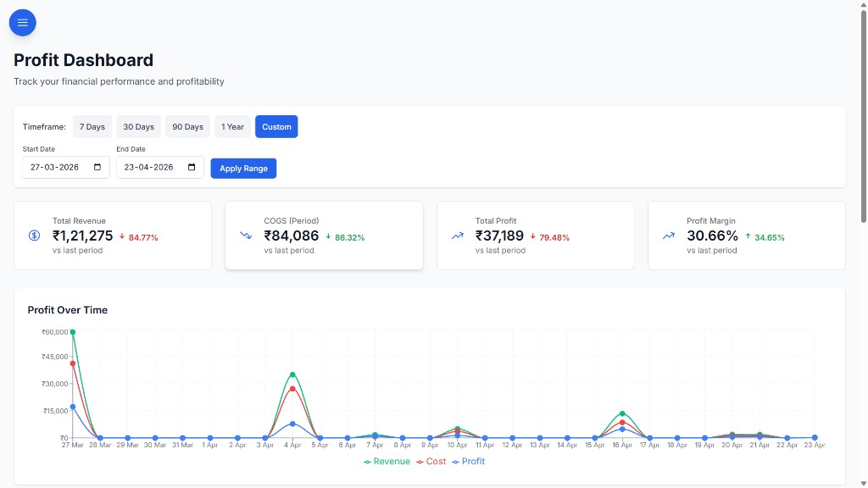Click the Apply Range button
Viewport: 868px width, 488px height.
click(243, 169)
